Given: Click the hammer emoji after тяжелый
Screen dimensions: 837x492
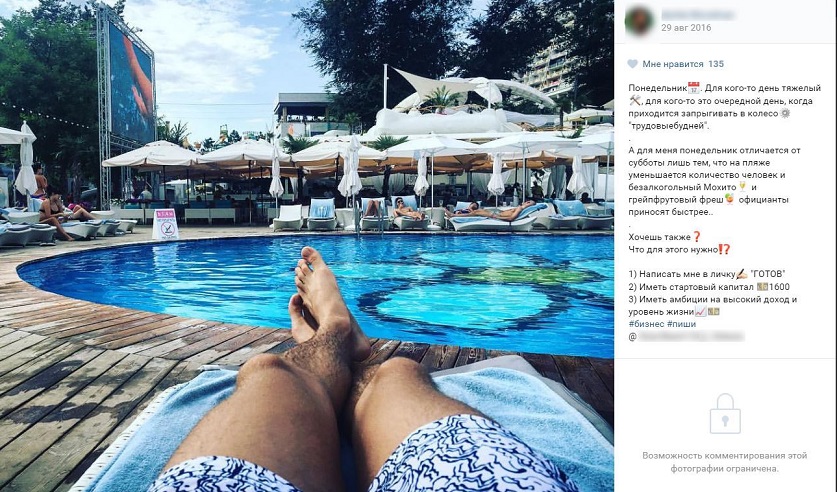Looking at the screenshot, I should pyautogui.click(x=634, y=100).
